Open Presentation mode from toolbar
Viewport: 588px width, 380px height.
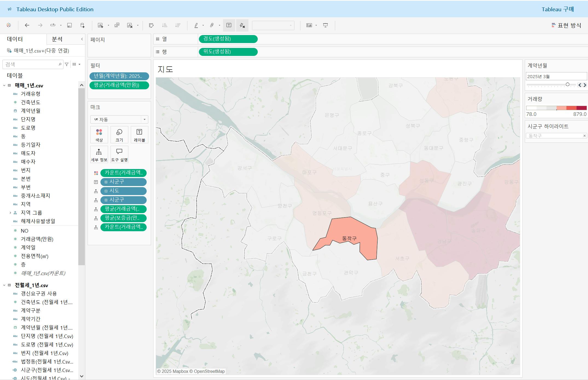tap(325, 25)
